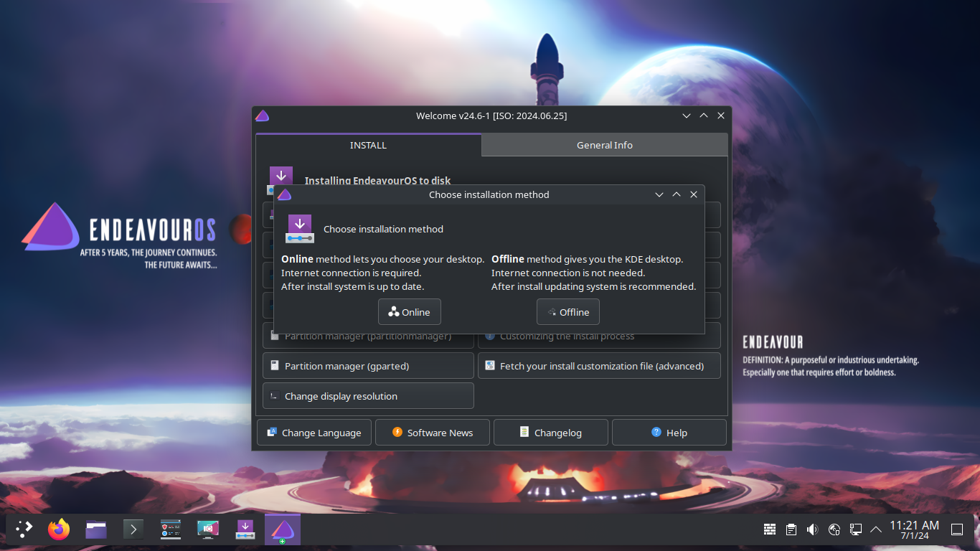Minimize the Choose installation method dialog
This screenshot has height=551, width=980.
click(659, 194)
